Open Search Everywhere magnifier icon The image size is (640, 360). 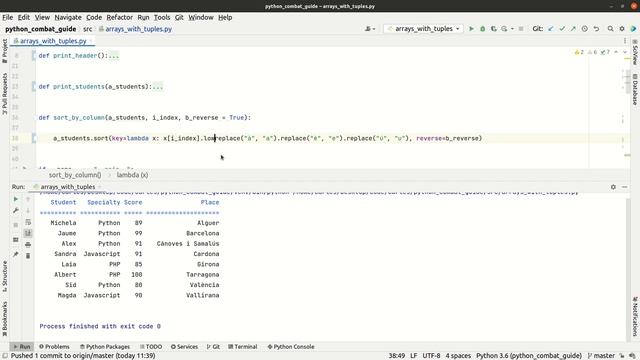click(x=611, y=29)
